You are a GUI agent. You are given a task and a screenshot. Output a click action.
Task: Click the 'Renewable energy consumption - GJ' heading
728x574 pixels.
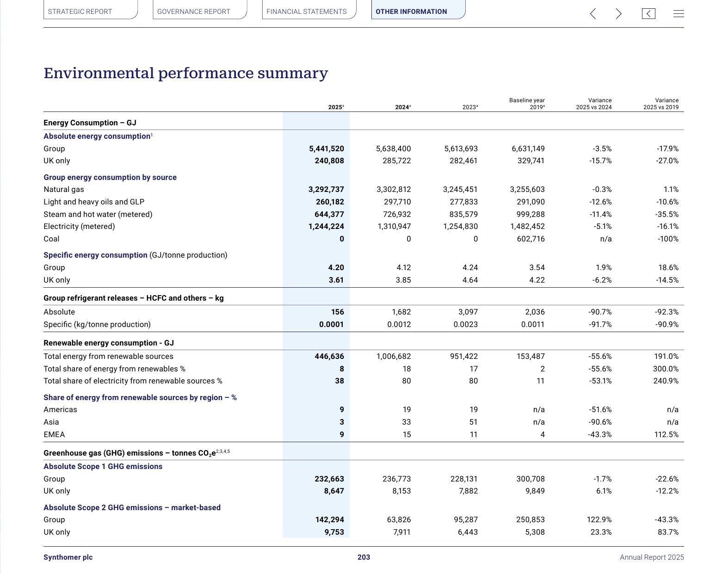(x=109, y=343)
